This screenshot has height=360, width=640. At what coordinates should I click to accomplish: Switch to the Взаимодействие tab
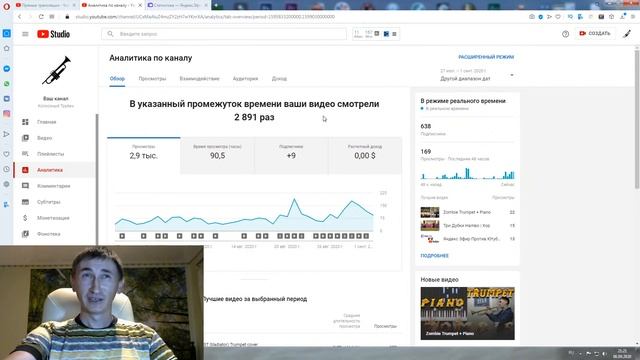coord(200,78)
